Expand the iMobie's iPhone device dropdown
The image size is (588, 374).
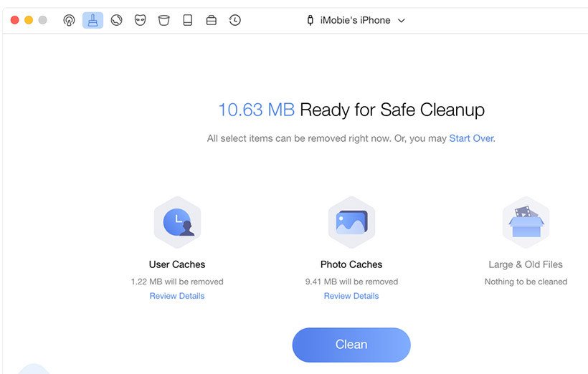click(x=402, y=21)
